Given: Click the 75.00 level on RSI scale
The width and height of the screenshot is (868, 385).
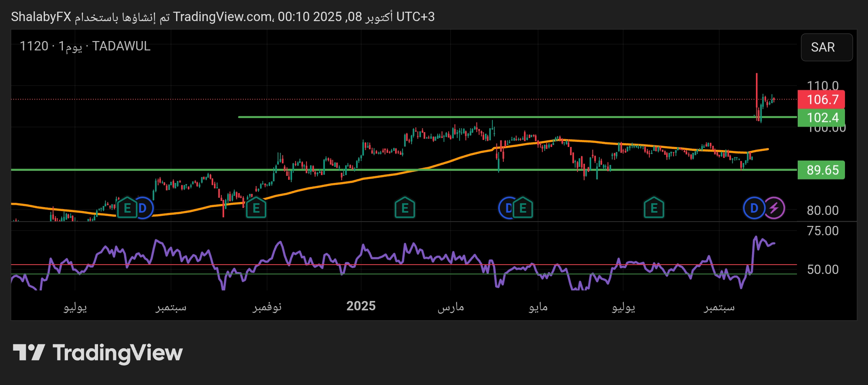Looking at the screenshot, I should 822,231.
